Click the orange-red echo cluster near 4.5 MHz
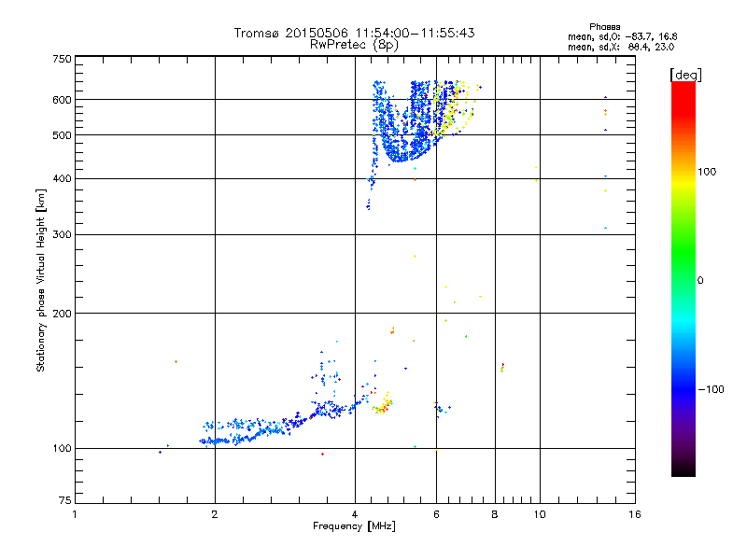 [x=383, y=405]
